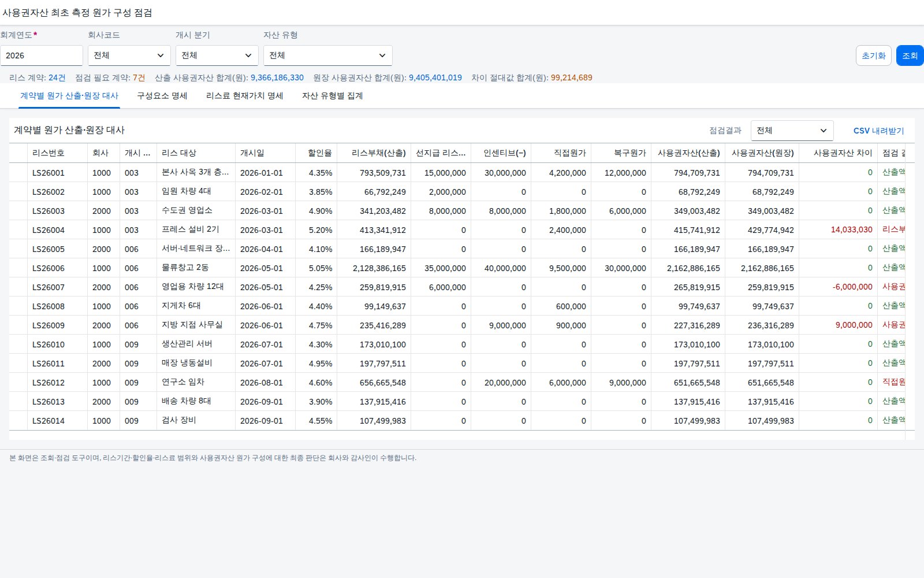
Task: Click lease number LS26011
Action: pyautogui.click(x=49, y=364)
